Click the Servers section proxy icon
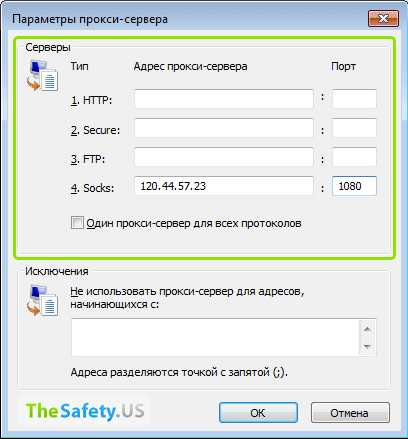Screen dimensions: 408x439 (x=42, y=76)
